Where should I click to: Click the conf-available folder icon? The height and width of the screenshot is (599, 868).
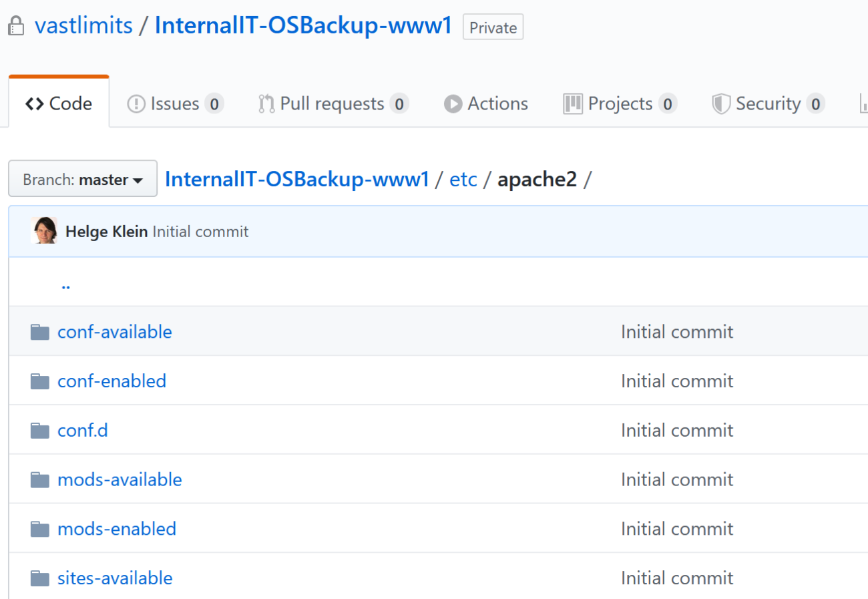[40, 331]
